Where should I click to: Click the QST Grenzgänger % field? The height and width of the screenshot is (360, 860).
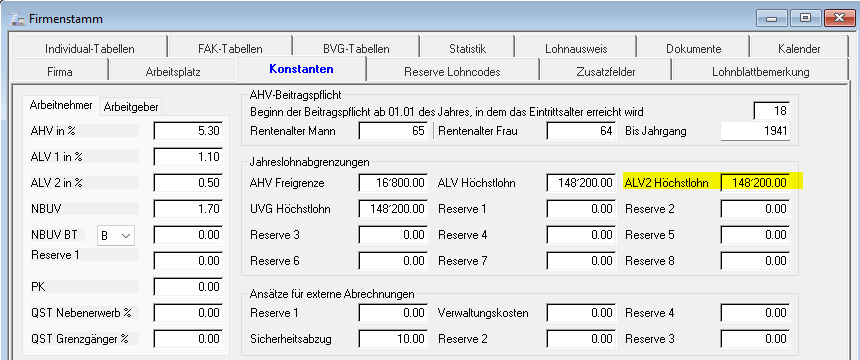[x=188, y=339]
